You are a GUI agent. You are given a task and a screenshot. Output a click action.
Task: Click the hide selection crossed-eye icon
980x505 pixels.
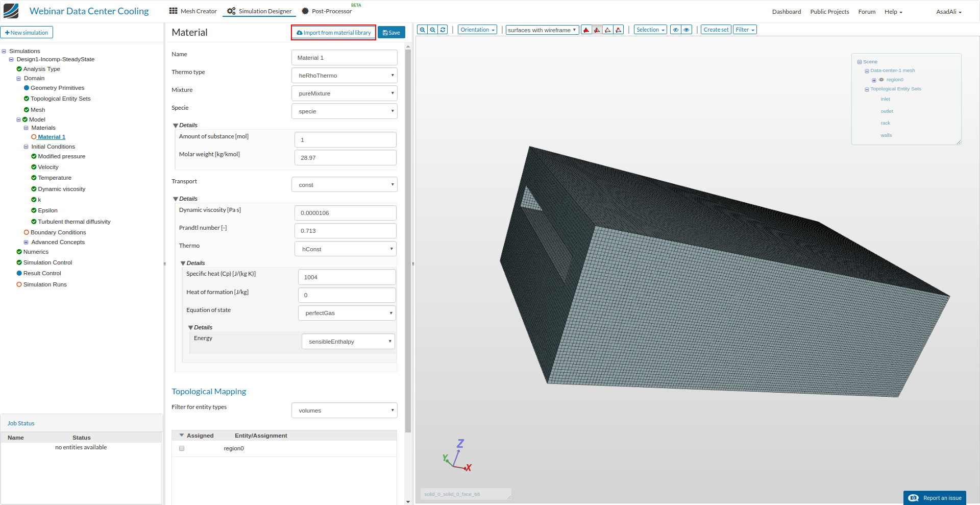pos(675,30)
